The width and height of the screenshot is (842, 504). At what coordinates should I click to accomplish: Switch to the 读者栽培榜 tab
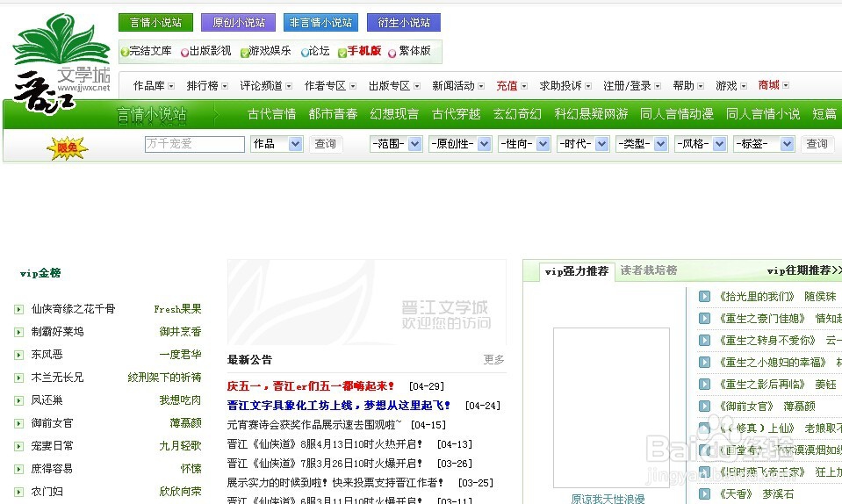pos(649,270)
